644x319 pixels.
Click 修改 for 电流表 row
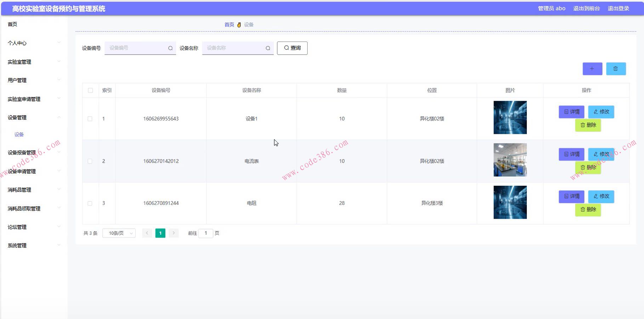(601, 154)
